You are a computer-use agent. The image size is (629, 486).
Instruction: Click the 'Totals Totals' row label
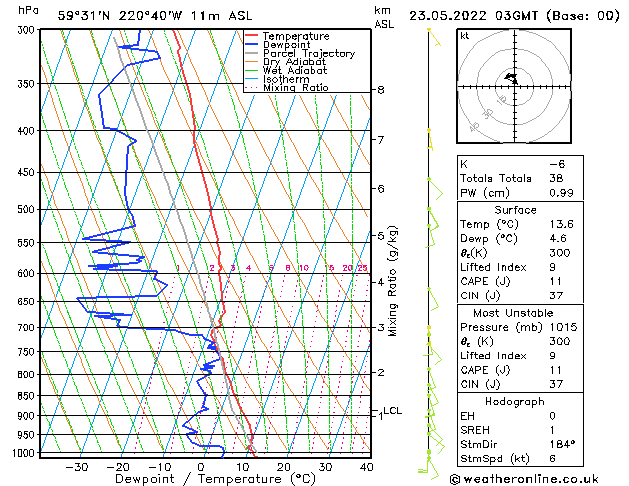496,178
